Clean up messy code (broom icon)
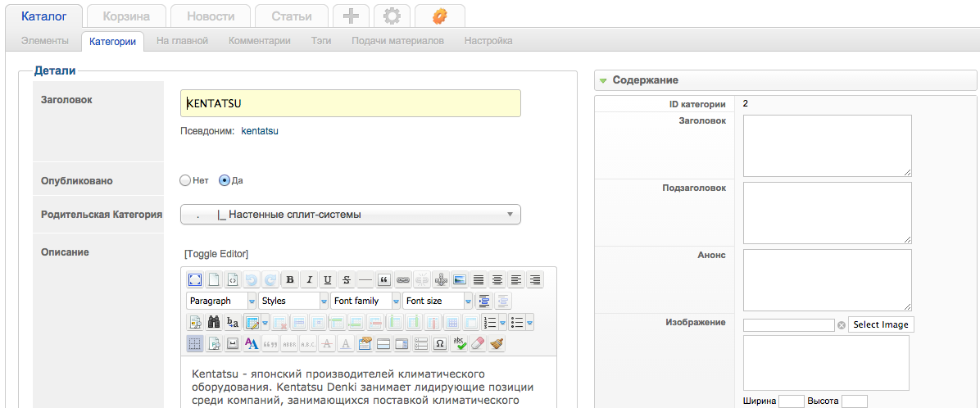980x408 pixels. (497, 343)
